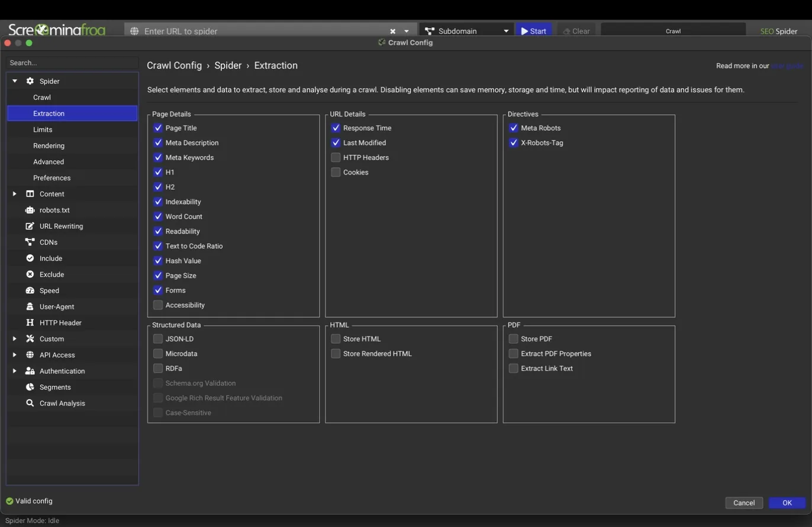
Task: Open the Speed gauge icon
Action: tap(30, 290)
